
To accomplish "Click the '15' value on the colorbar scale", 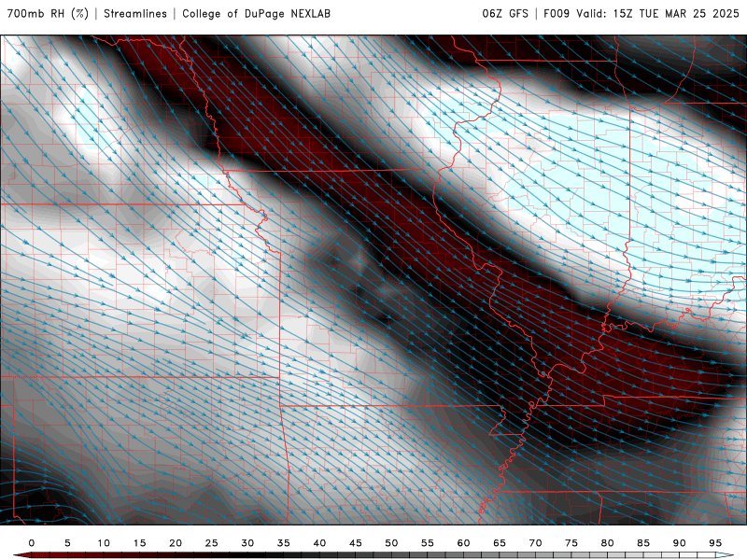I will click(139, 543).
